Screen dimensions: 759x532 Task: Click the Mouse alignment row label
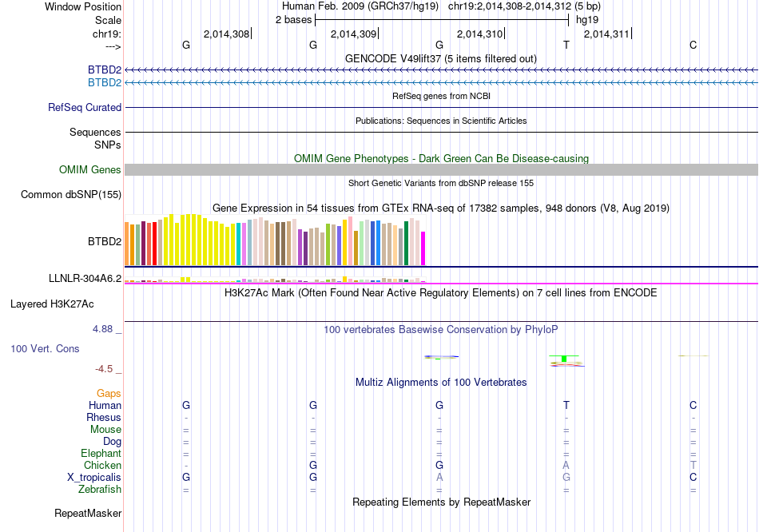click(105, 430)
